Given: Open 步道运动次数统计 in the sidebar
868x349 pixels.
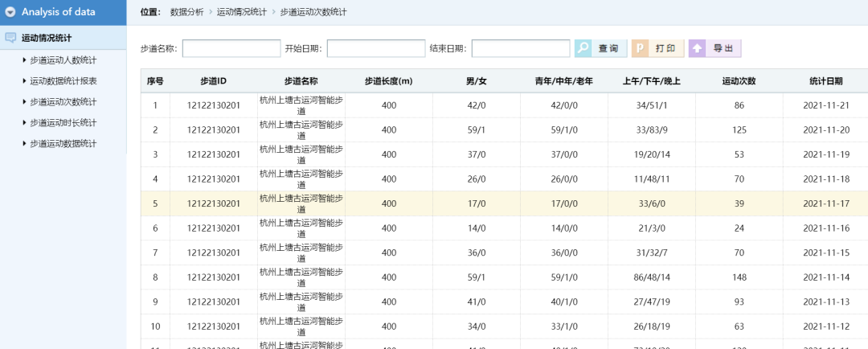Looking at the screenshot, I should (x=63, y=102).
